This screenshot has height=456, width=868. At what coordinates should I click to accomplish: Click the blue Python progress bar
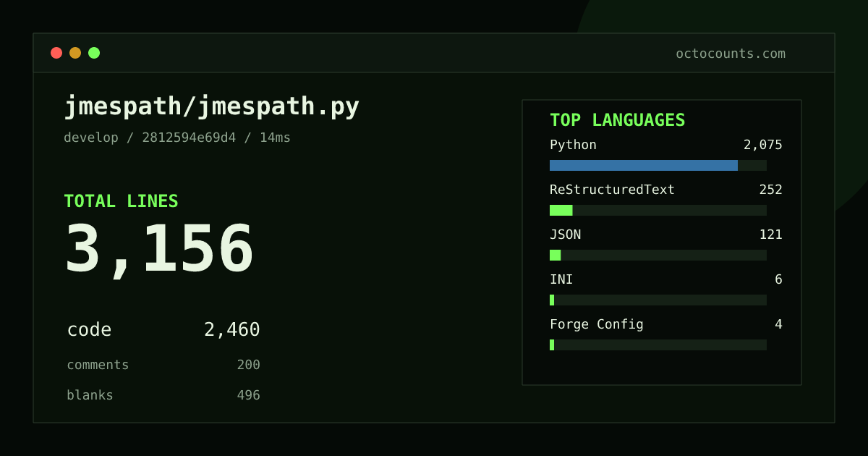click(x=644, y=165)
